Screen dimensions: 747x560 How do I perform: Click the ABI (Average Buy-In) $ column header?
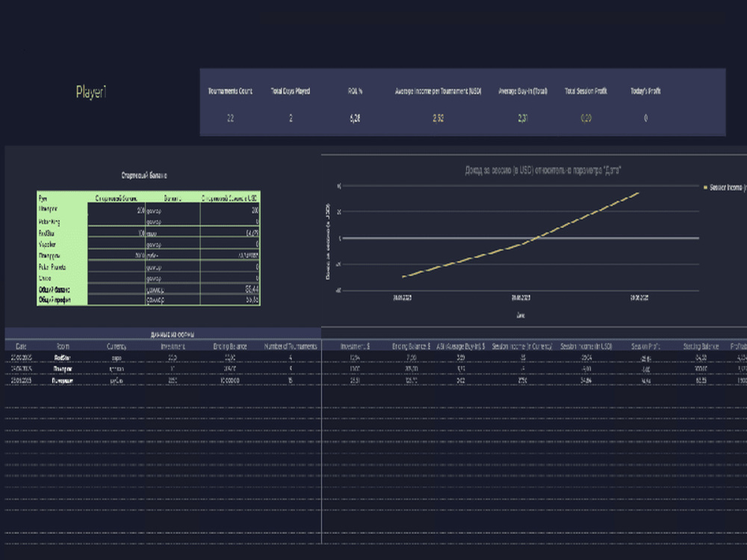click(x=461, y=346)
